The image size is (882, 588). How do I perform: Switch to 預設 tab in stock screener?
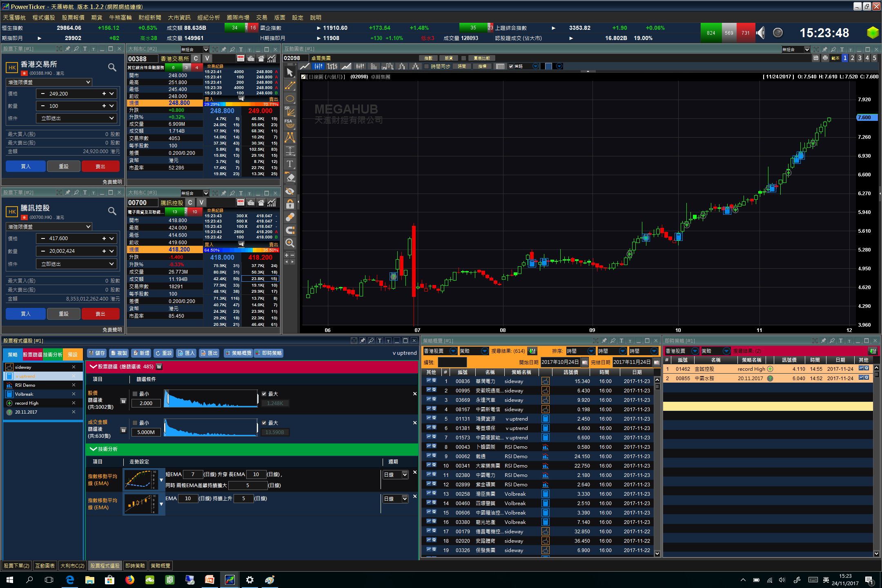73,354
